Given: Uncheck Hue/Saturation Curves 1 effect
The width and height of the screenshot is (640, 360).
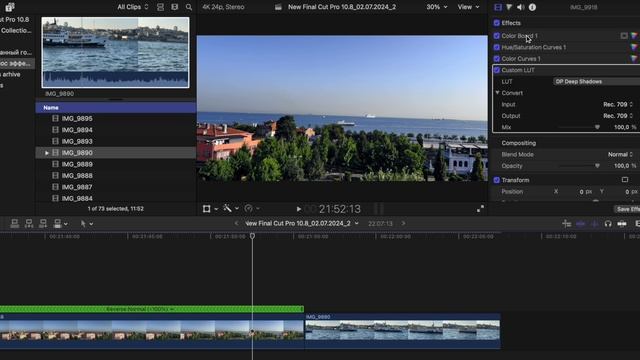Looking at the screenshot, I should (497, 47).
